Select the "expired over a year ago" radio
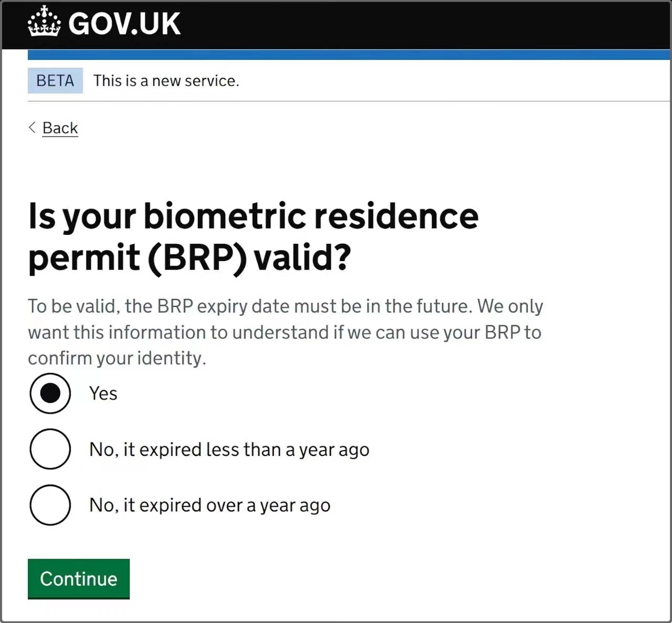 tap(50, 505)
